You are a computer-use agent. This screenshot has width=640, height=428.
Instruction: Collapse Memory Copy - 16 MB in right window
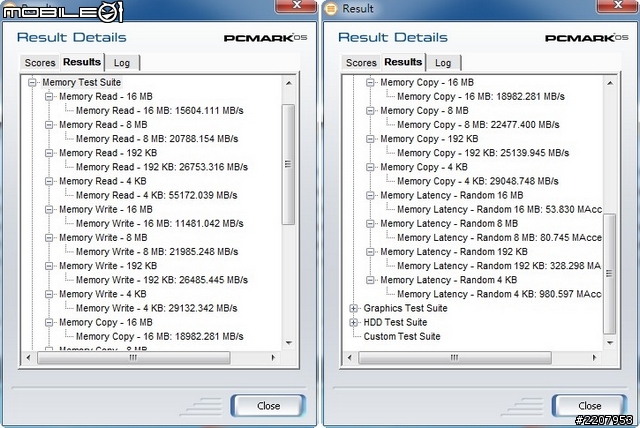pos(370,82)
